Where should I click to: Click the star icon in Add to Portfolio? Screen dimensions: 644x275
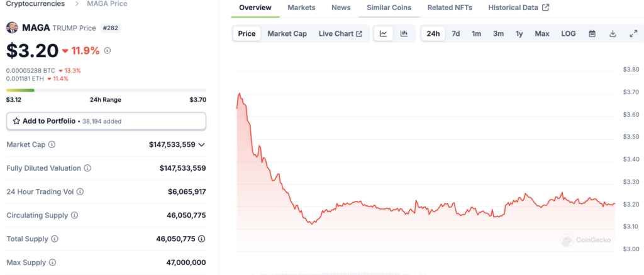(x=16, y=121)
